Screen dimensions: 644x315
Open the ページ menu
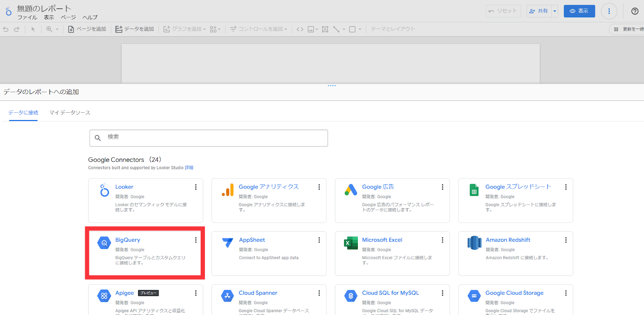(x=68, y=17)
